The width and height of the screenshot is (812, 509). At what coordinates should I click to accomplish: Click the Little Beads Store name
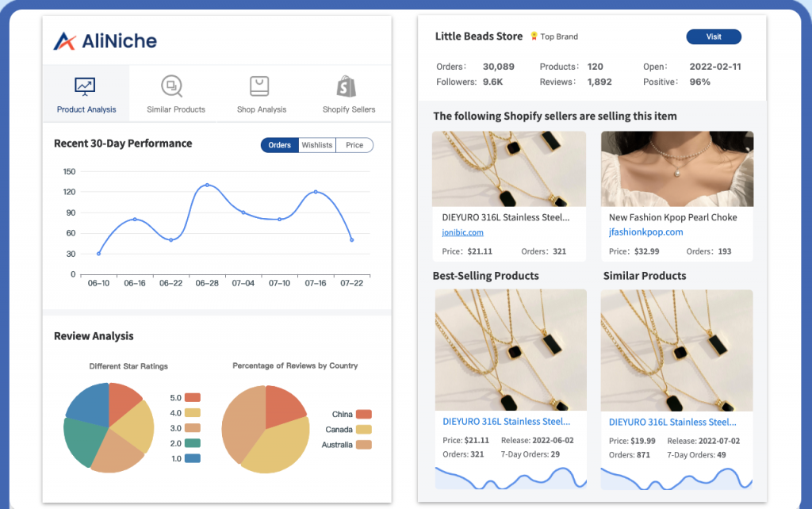coord(479,36)
